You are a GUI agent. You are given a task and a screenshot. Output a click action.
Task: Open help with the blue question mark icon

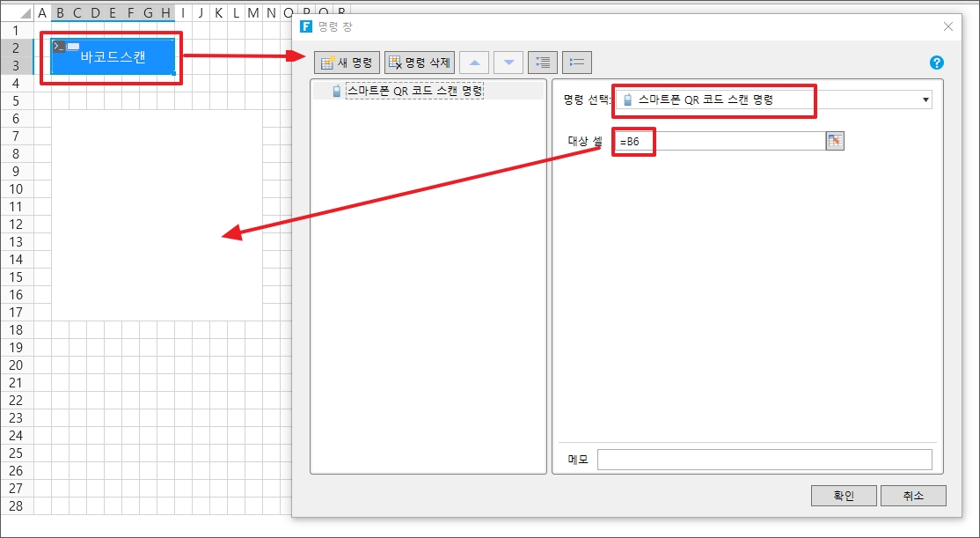tap(936, 63)
